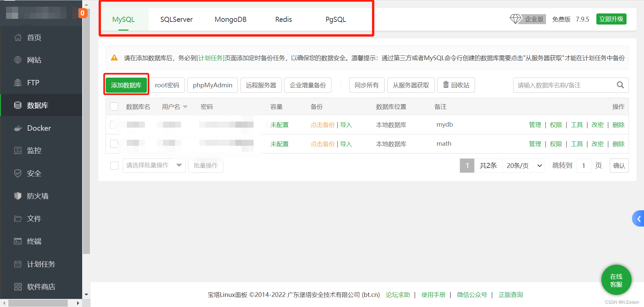644x307 pixels.
Task: Expand the blue side panel arrow
Action: (638, 219)
